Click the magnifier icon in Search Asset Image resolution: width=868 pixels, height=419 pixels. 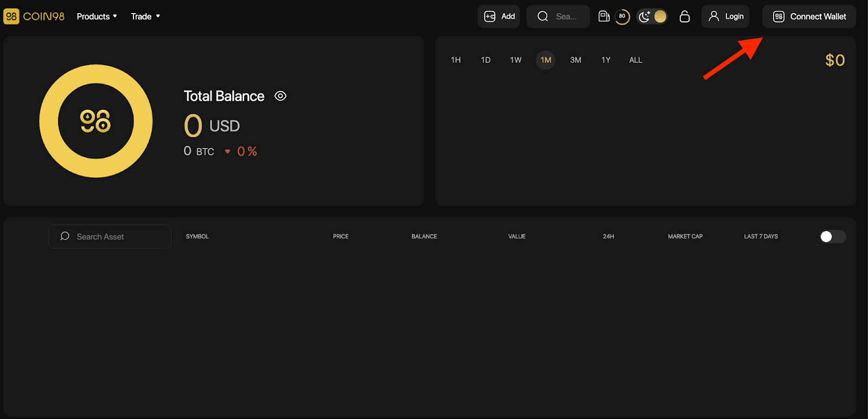click(65, 236)
